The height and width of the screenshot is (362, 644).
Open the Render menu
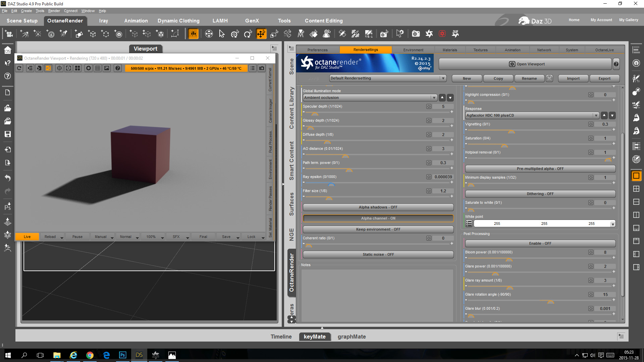click(54, 11)
